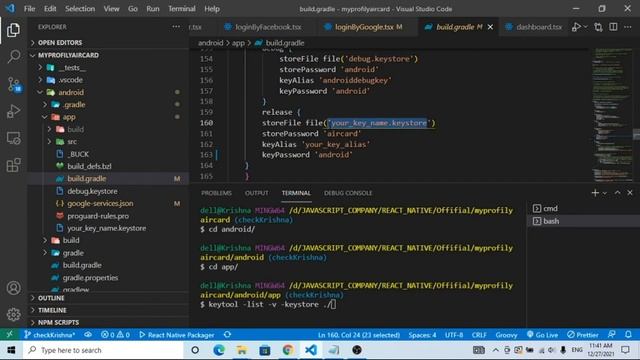Split the editor to the right
The height and width of the screenshot is (360, 640).
[x=613, y=27]
